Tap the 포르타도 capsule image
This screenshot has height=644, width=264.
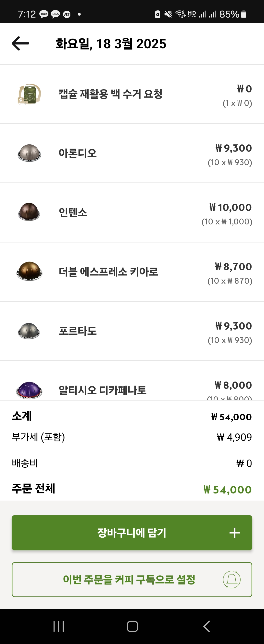[29, 331]
